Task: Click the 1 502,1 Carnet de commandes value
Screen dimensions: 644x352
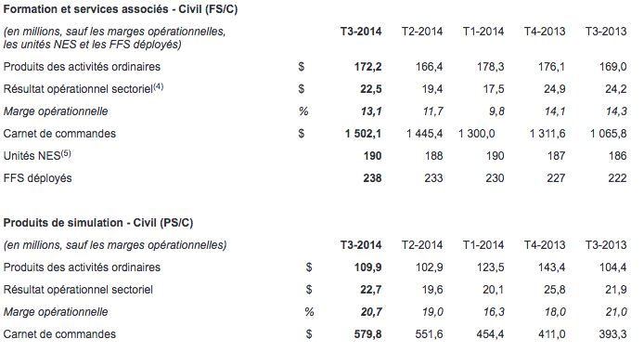Action: [363, 134]
